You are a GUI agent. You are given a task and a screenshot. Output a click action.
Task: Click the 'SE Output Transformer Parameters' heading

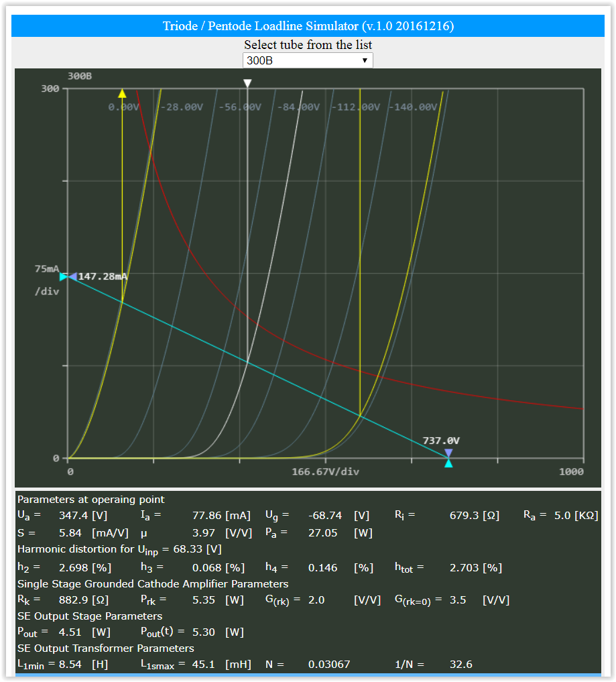(x=106, y=648)
